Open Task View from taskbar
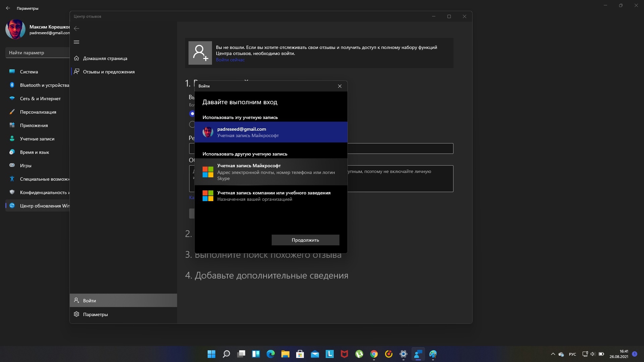 coord(241,354)
